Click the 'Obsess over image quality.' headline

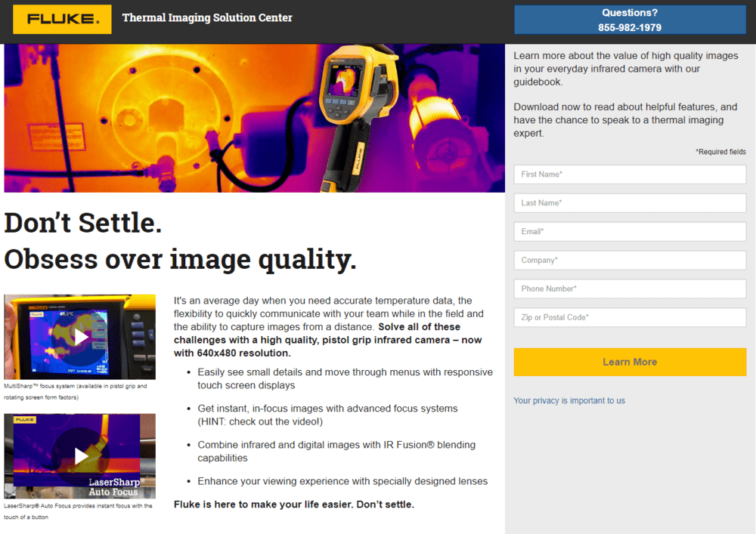point(181,259)
